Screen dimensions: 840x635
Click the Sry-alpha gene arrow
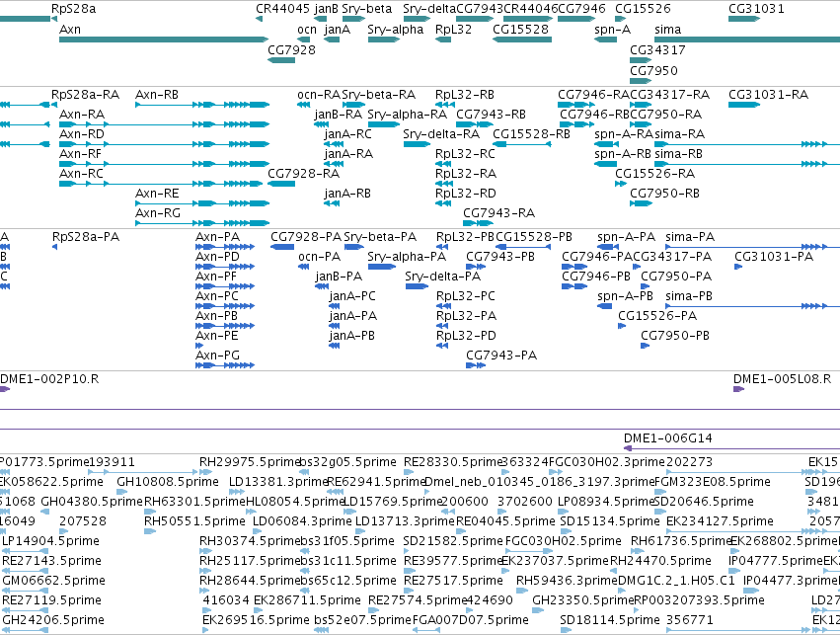(x=384, y=40)
